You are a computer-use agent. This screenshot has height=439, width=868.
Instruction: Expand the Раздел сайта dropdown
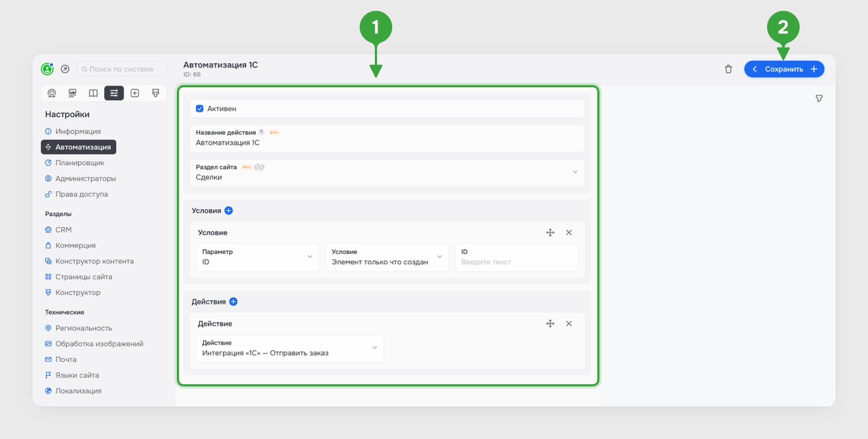(387, 172)
